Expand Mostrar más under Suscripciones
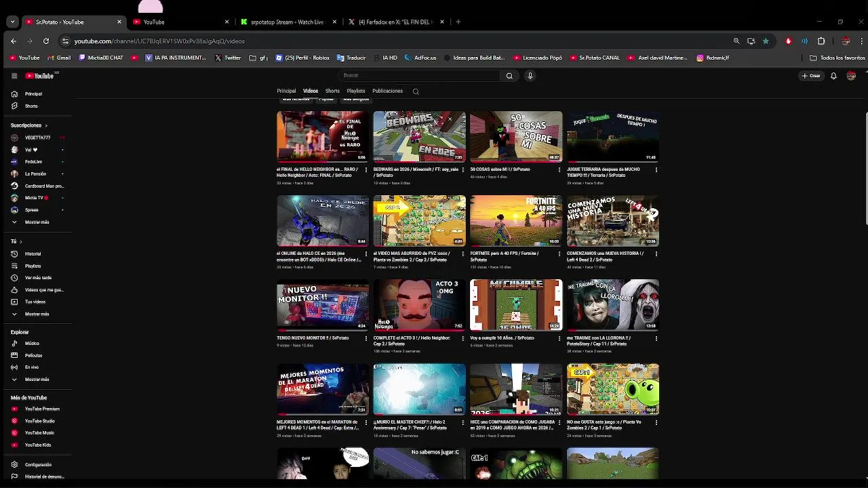This screenshot has width=868, height=488. coord(37,222)
